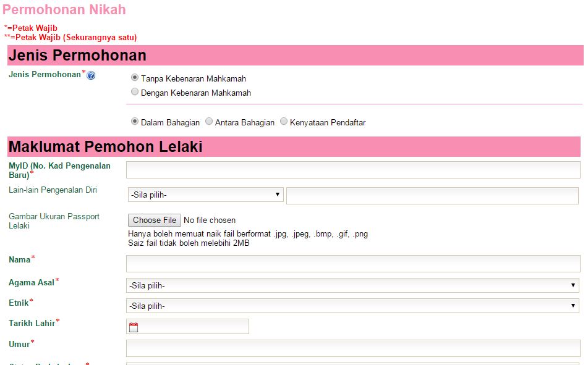Select Dengan Kebenaran Mahkamah option

135,92
